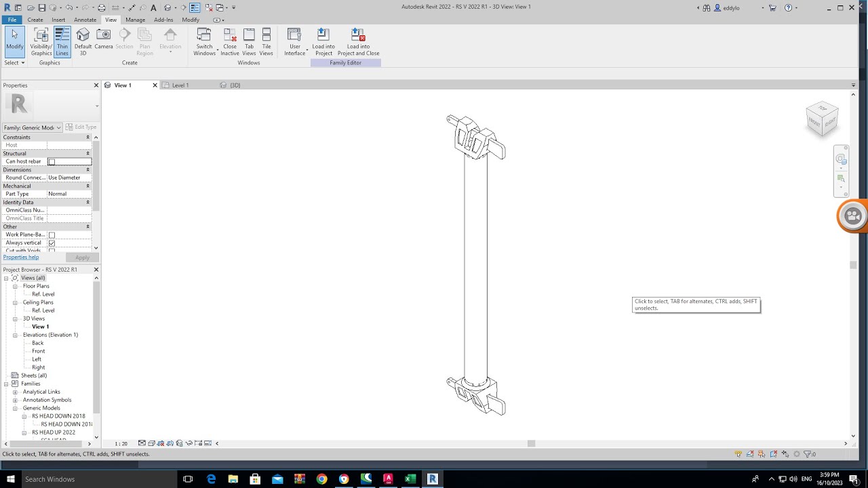The width and height of the screenshot is (868, 488).
Task: Click the Apply button in Properties
Action: (82, 258)
